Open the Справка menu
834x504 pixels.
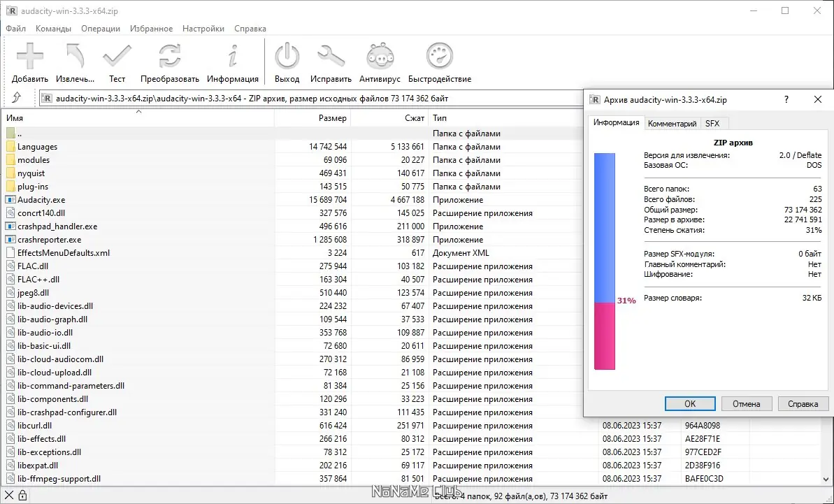[250, 29]
